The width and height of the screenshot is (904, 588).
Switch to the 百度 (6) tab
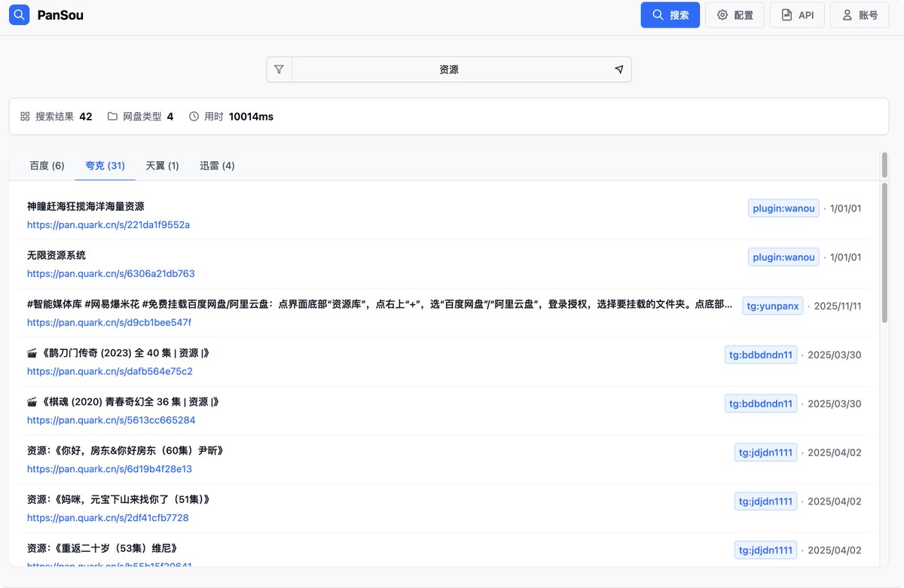pos(47,166)
